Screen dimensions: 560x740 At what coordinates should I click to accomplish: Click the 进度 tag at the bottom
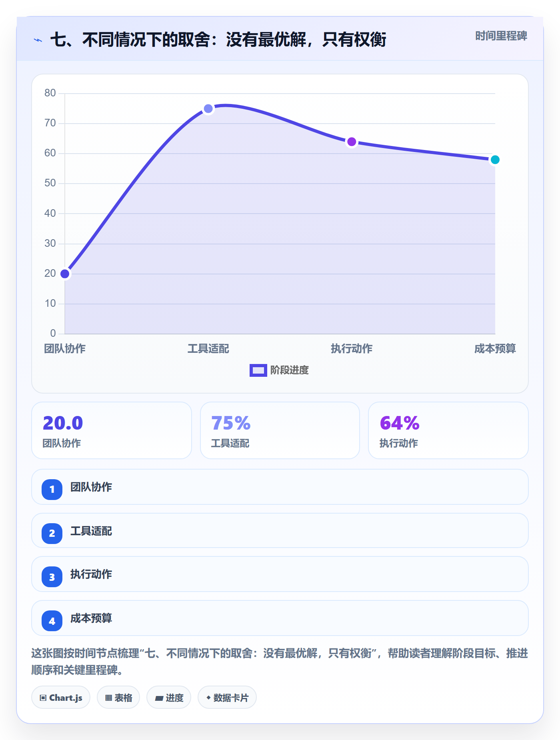click(169, 698)
